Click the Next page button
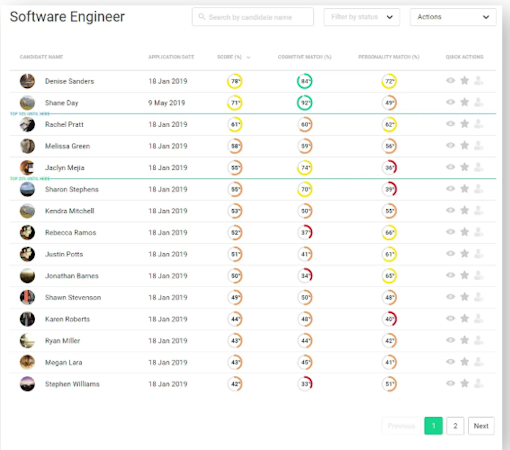Image resolution: width=510 pixels, height=450 pixels. 481,426
